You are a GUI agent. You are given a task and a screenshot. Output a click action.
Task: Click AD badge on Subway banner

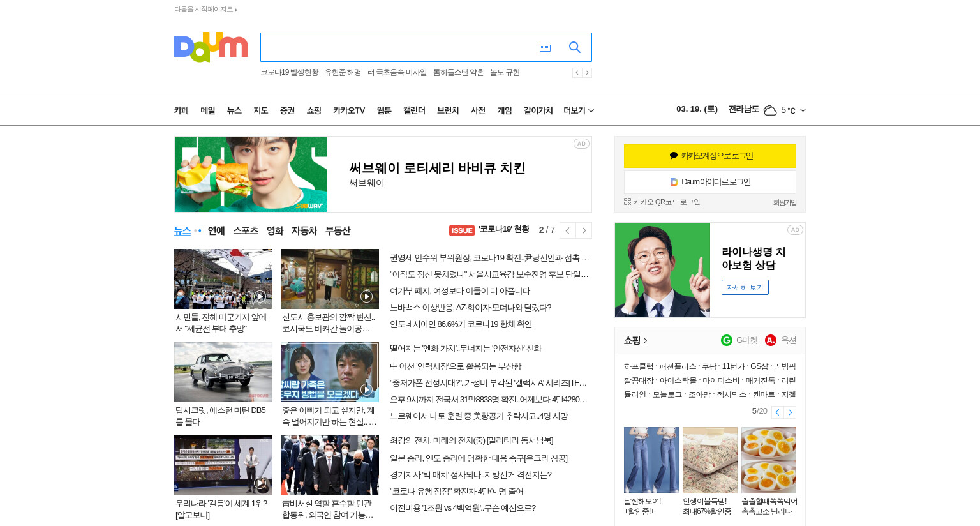coord(581,144)
